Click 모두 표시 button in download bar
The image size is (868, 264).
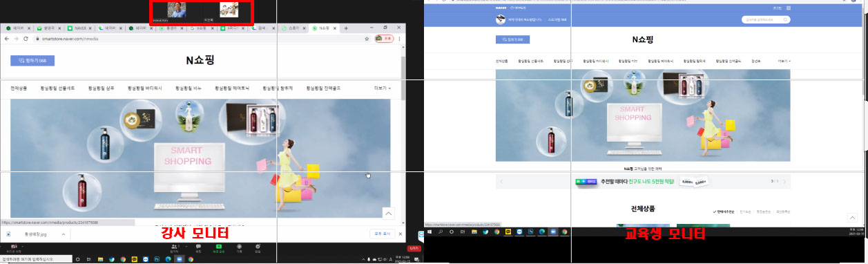[x=383, y=234]
